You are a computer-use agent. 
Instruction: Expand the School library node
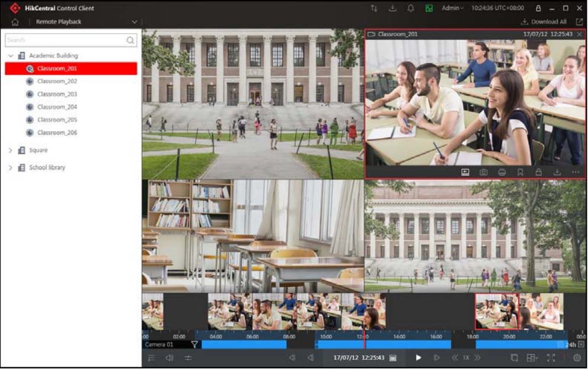tap(10, 167)
